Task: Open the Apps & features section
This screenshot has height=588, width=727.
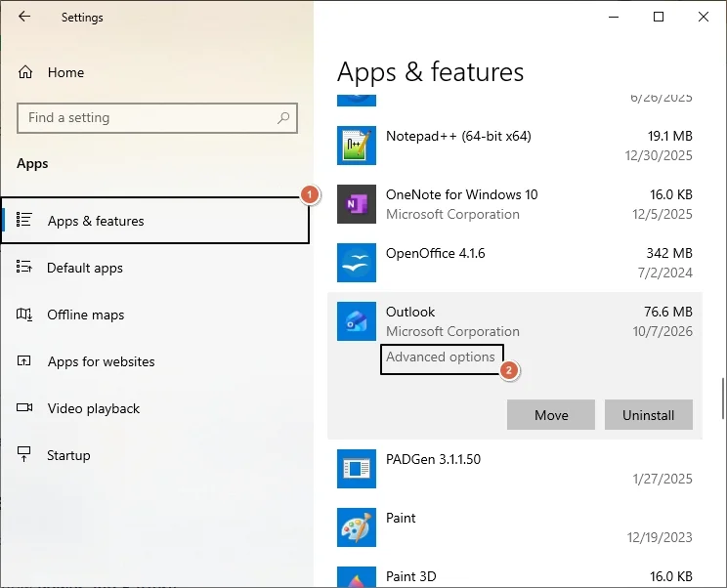Action: (155, 221)
